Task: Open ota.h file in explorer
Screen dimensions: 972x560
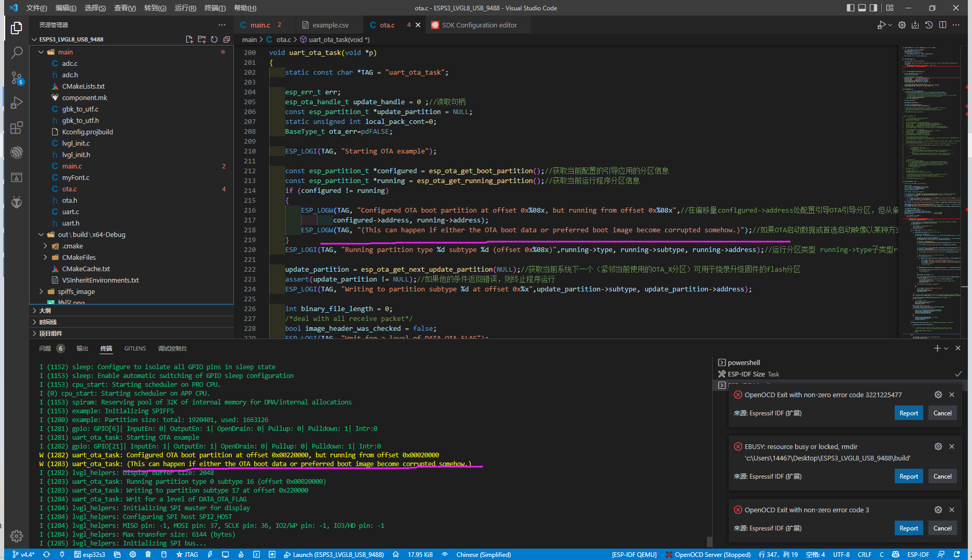Action: click(70, 200)
